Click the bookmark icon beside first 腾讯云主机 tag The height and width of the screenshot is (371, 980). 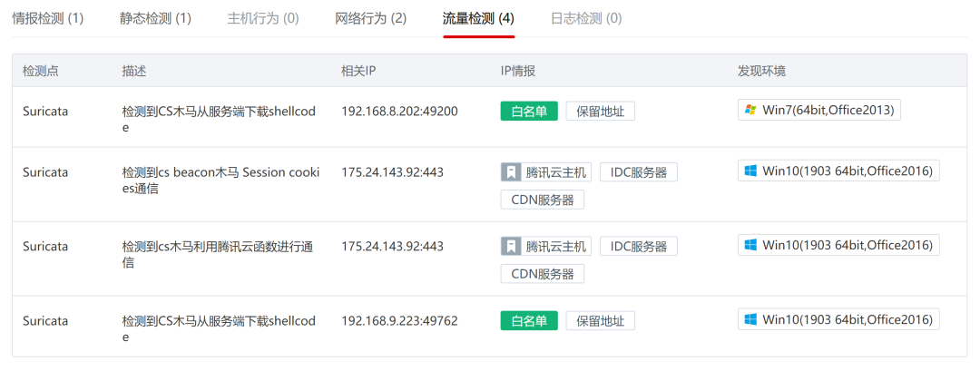pyautogui.click(x=511, y=172)
